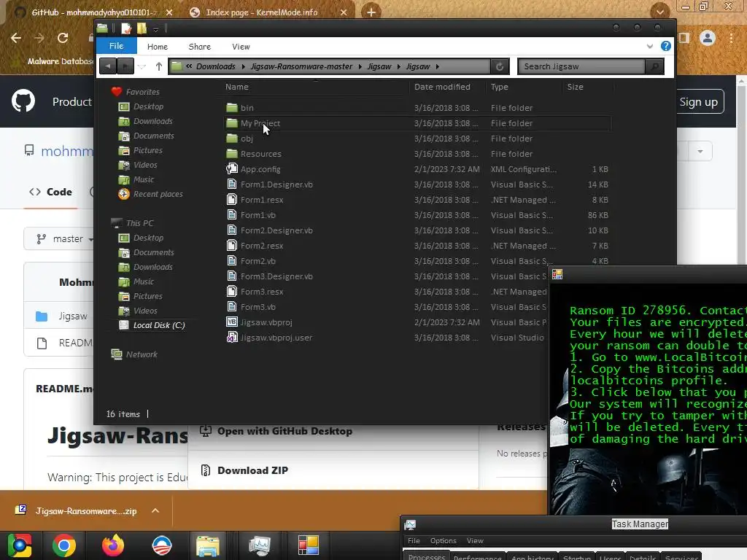Go back in File Explorer
This screenshot has width=747, height=560.
click(108, 66)
